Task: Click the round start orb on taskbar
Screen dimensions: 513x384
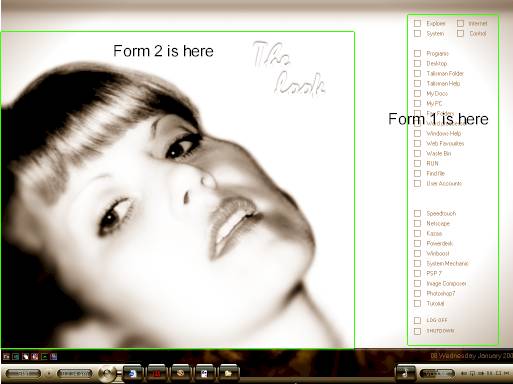Action: pyautogui.click(x=107, y=373)
